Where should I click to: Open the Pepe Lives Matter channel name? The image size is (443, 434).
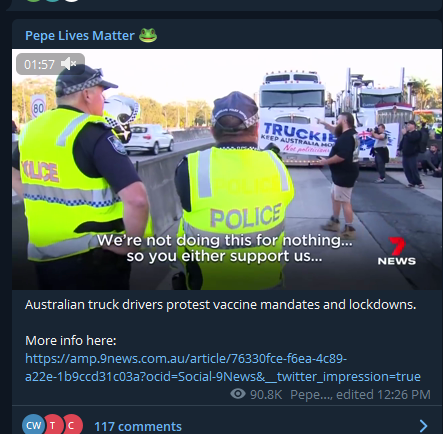tap(80, 36)
